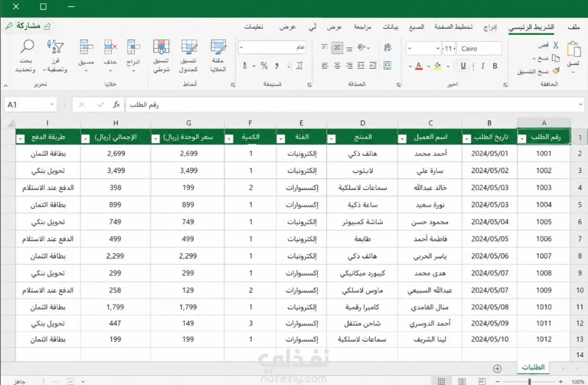Apply percent style format
Image resolution: width=588 pixels, height=385 pixels.
(x=264, y=66)
